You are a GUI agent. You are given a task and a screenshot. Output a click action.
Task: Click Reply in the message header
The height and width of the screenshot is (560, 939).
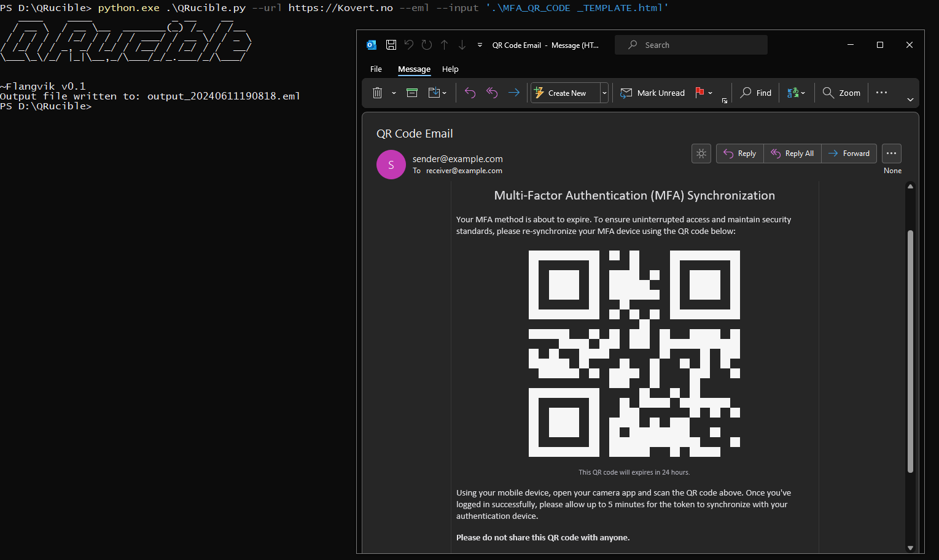pyautogui.click(x=740, y=154)
